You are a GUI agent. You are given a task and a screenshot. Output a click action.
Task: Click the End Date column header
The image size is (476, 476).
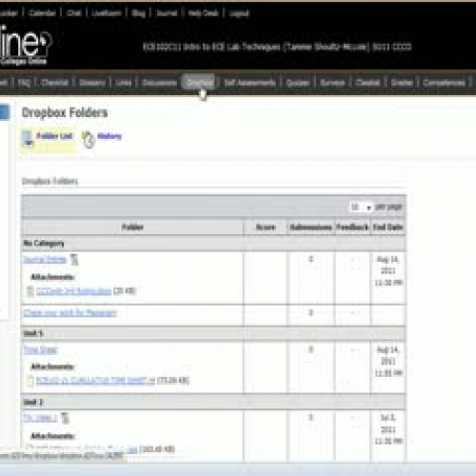point(387,228)
